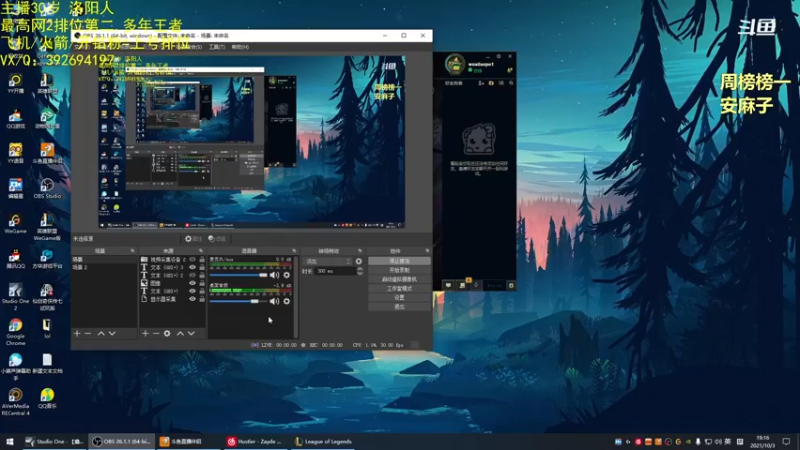800x450 pixels.
Task: Open the 淡出 transition type dropdown
Action: pos(328,261)
